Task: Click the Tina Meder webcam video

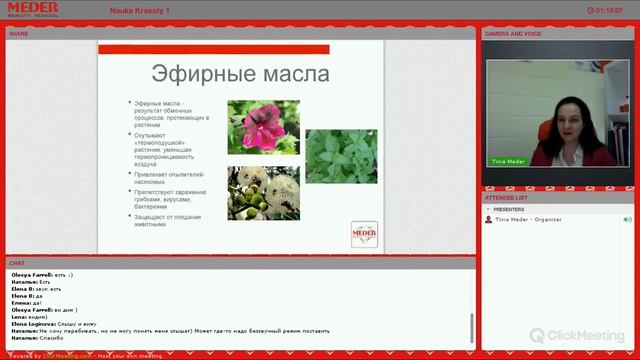Action: click(558, 113)
